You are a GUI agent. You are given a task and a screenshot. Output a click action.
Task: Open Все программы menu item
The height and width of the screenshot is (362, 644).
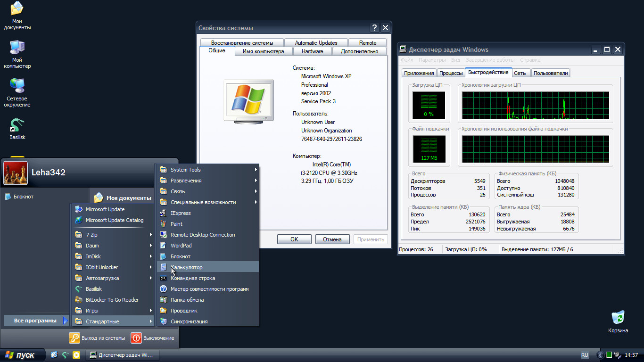pos(36,321)
